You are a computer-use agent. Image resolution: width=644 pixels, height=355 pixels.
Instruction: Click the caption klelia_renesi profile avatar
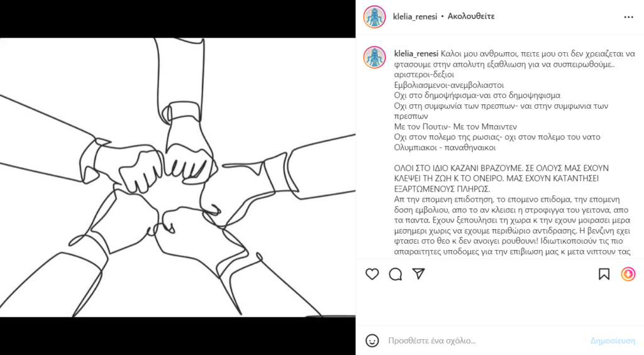tap(375, 57)
